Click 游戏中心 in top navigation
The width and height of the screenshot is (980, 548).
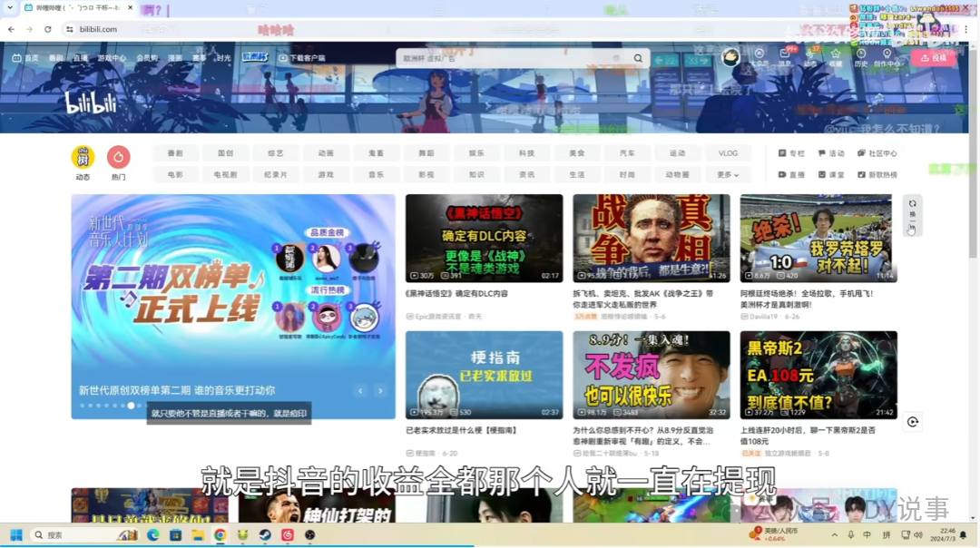(112, 57)
